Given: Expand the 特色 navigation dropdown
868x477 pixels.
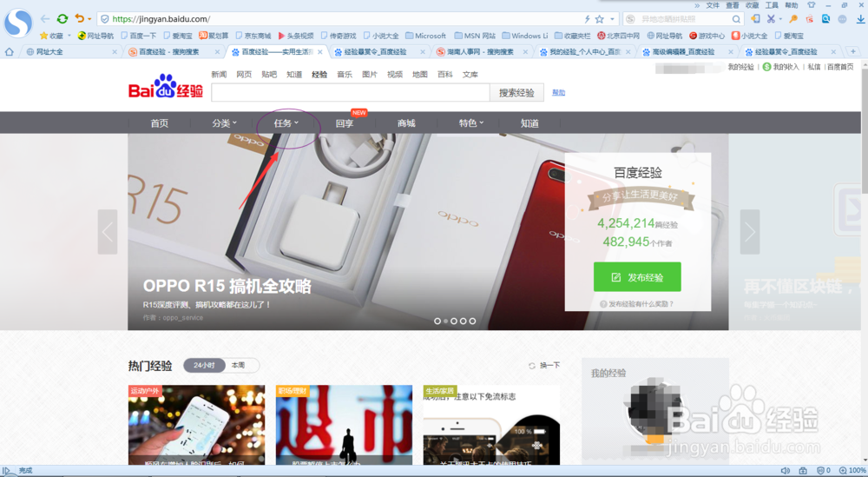Looking at the screenshot, I should pos(471,123).
